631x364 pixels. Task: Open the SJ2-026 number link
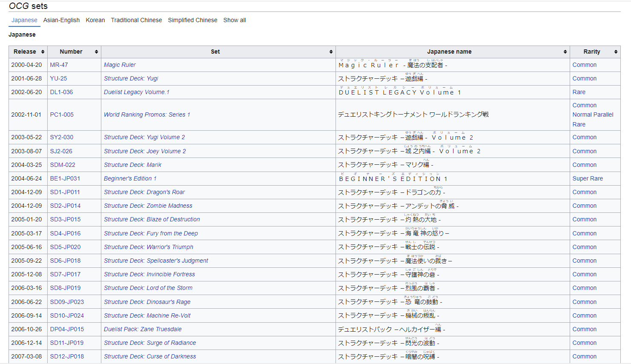(61, 151)
